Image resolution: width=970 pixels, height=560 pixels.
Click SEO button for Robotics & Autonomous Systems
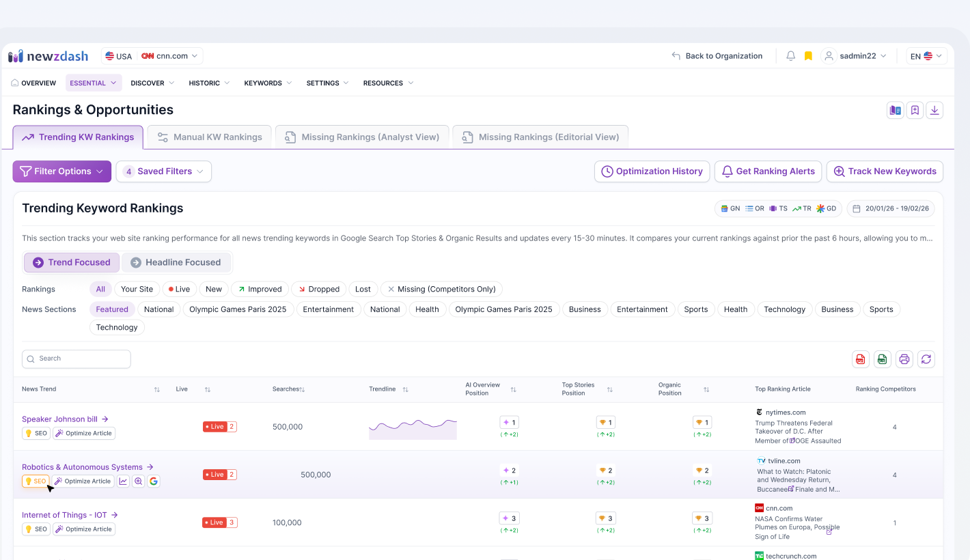[x=36, y=481]
